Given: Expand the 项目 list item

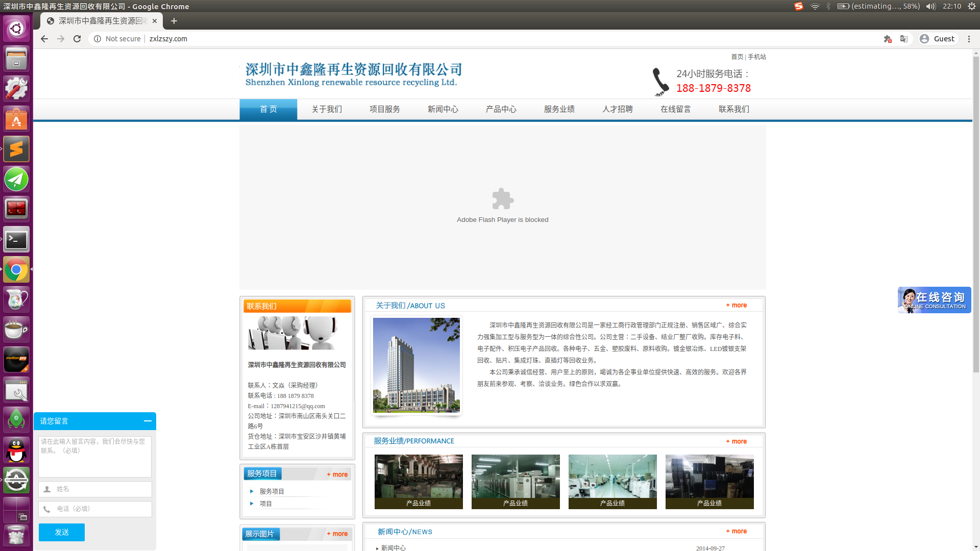Looking at the screenshot, I should (265, 504).
